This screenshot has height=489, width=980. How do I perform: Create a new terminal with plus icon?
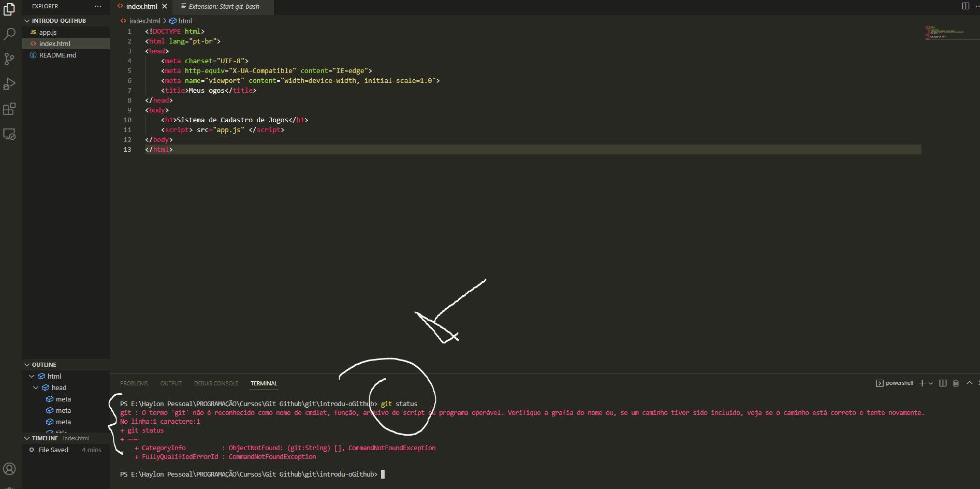coord(922,383)
